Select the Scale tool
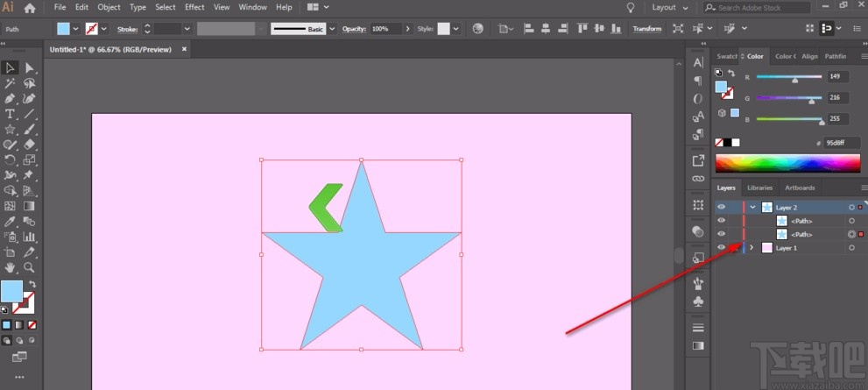868x390 pixels. pos(29,160)
